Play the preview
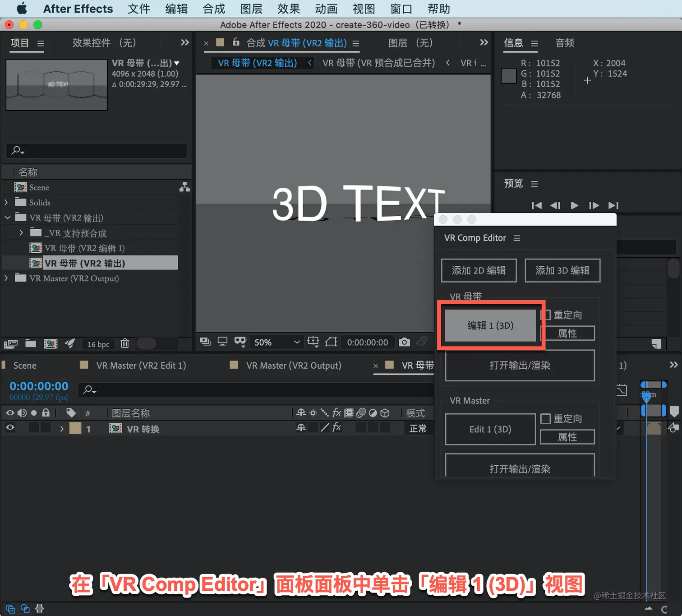 [x=575, y=205]
